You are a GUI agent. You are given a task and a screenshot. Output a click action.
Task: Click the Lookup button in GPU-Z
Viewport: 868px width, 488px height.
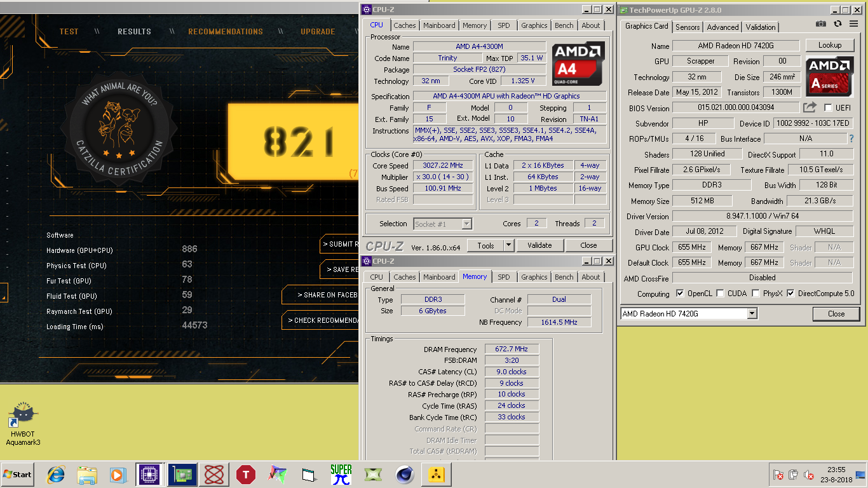(x=830, y=45)
